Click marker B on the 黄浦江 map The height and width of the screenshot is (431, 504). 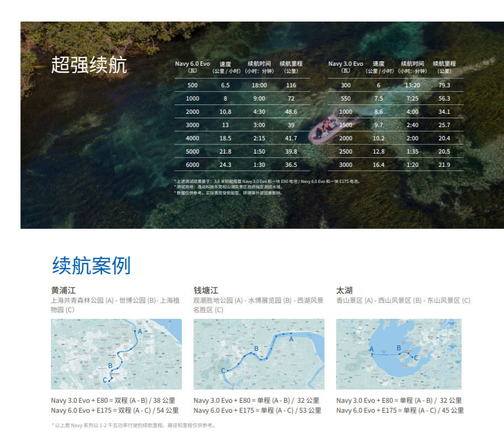[x=111, y=366]
